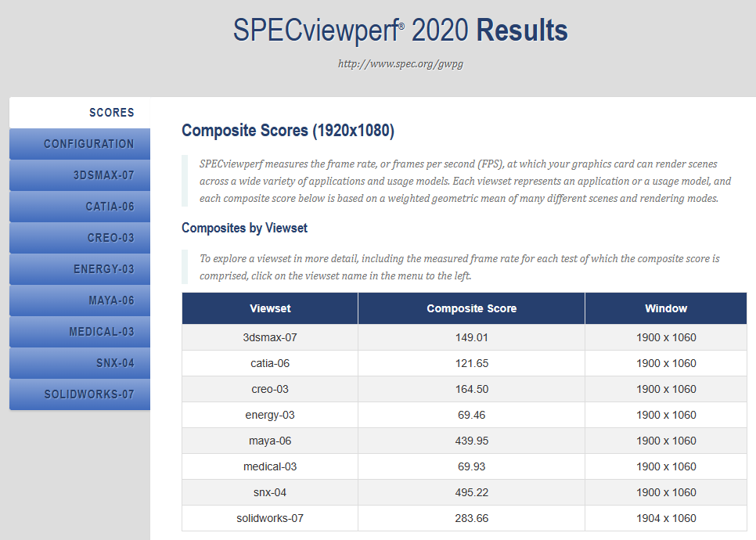
Task: Click the energy-03 cell in table
Action: [270, 415]
